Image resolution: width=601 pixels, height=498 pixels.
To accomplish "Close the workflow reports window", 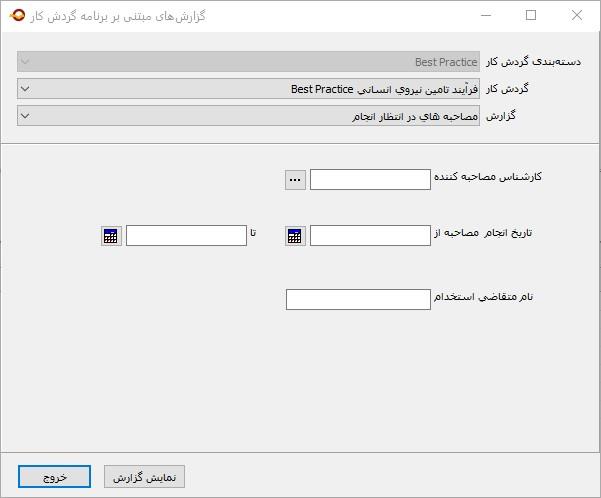I will tap(577, 15).
